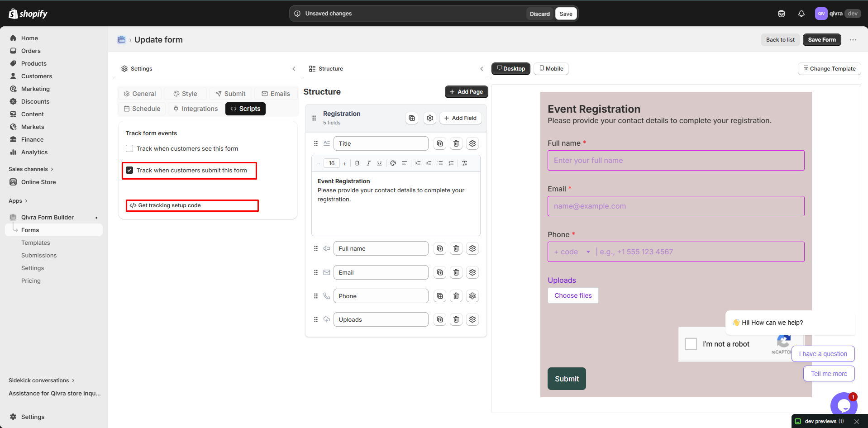Screen dimensions: 868x428
Task: Clear text formatting in the editor
Action: 464,163
